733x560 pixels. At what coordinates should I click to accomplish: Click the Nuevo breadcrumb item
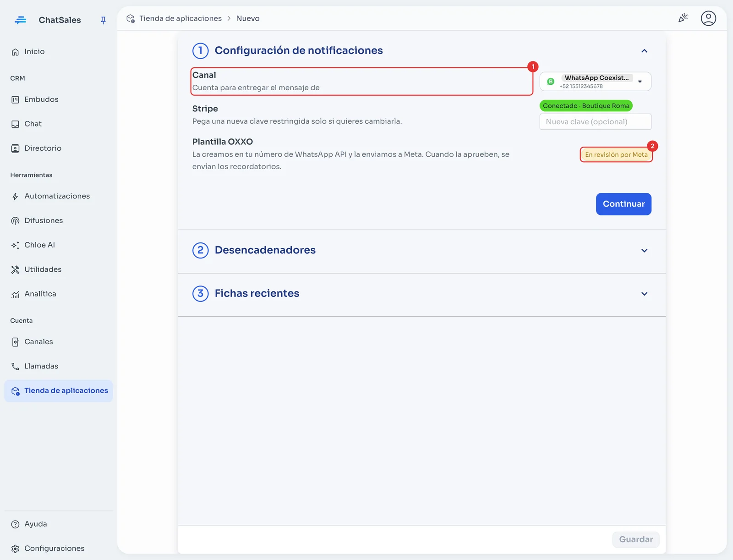point(248,18)
